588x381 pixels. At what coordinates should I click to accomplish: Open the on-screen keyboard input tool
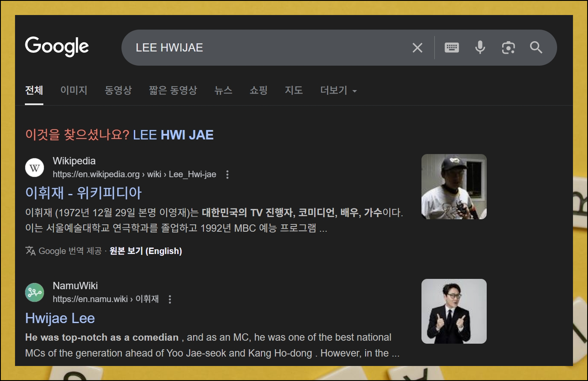pyautogui.click(x=452, y=47)
